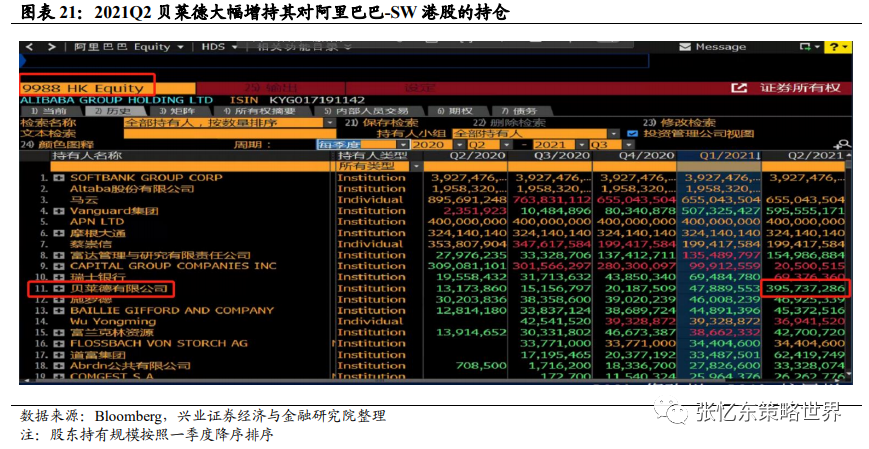Open the HDS function dropdown
This screenshot has height=449, width=869.
click(x=234, y=47)
